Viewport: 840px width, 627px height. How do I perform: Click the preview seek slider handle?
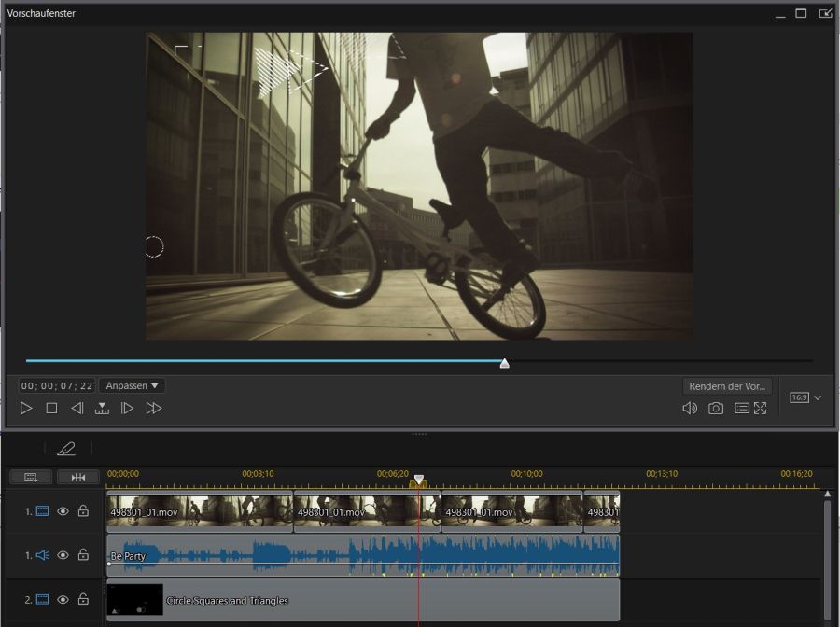[504, 363]
